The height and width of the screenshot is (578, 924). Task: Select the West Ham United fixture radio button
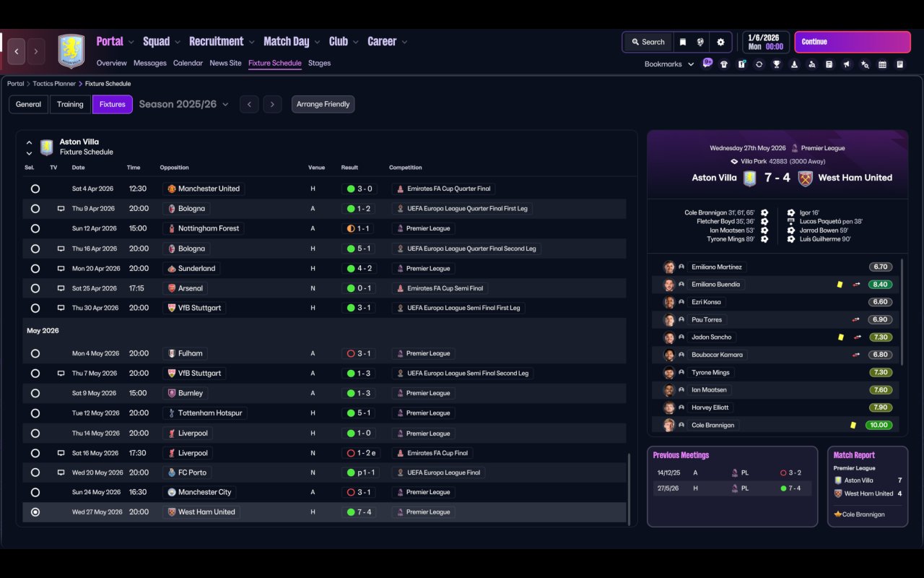[x=35, y=512]
